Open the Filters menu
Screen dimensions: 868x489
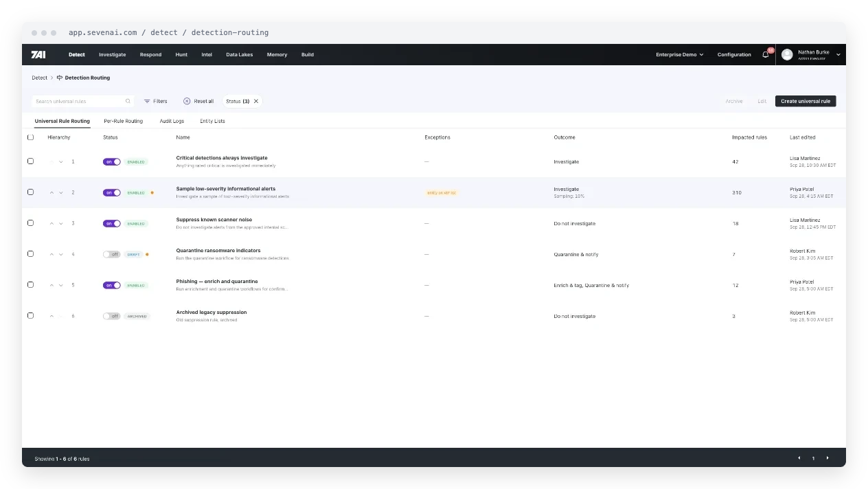click(156, 101)
